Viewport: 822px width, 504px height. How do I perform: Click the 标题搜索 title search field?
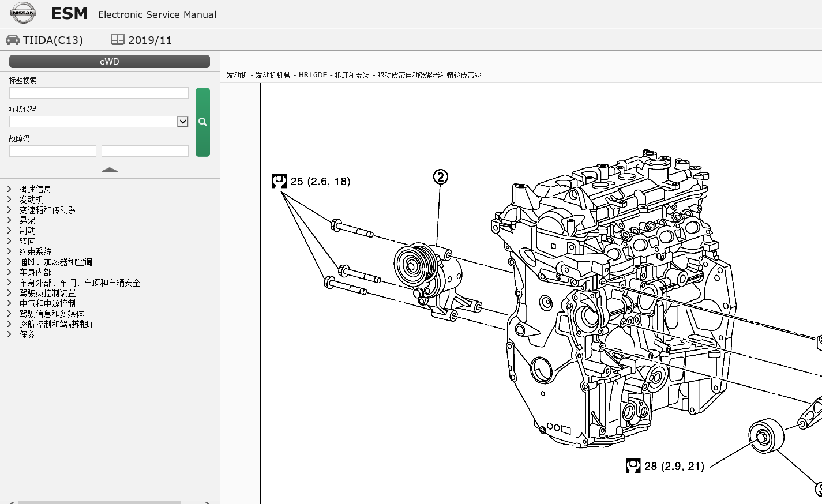click(99, 93)
